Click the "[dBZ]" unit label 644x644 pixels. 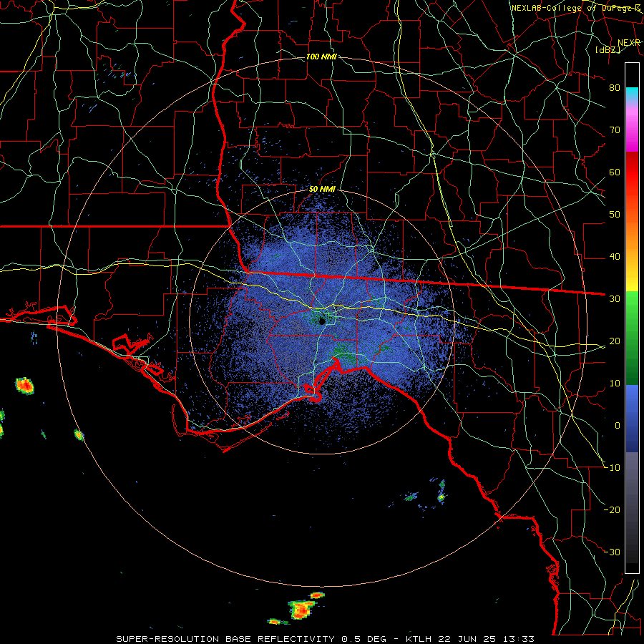coord(608,49)
